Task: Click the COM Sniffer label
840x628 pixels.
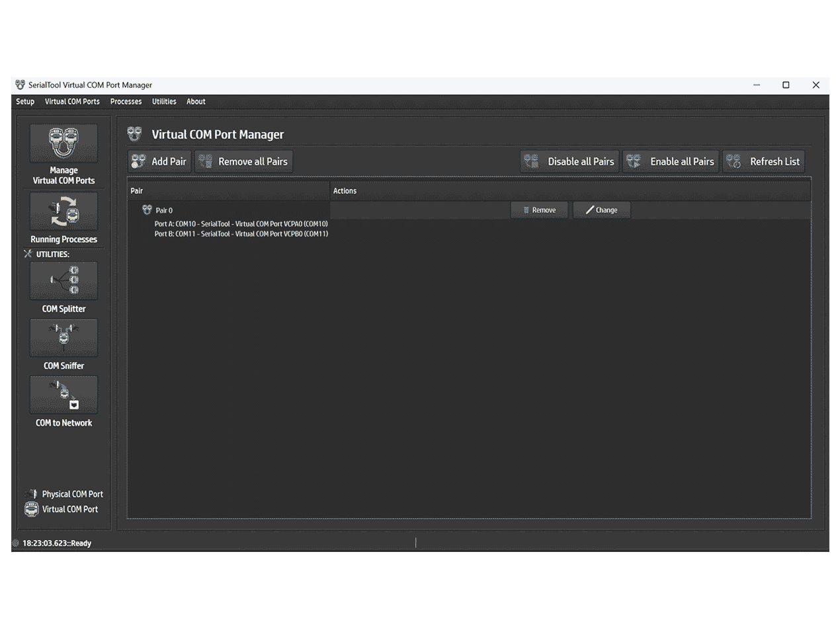Action: coord(63,366)
